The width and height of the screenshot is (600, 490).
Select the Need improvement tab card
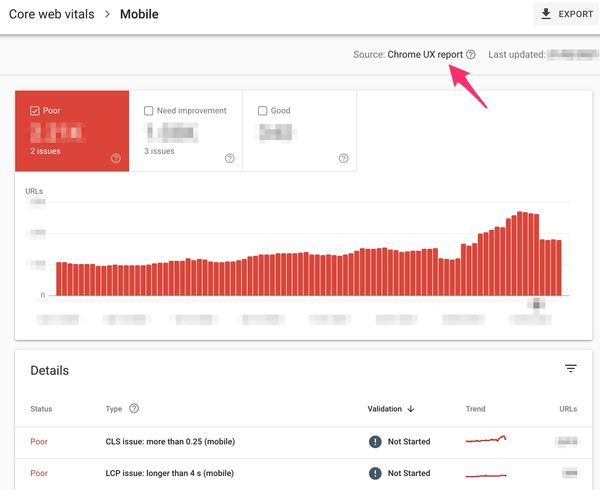click(x=186, y=131)
